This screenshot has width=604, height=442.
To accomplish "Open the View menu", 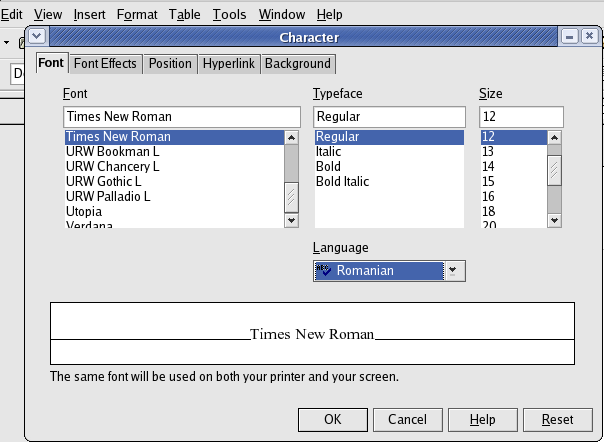I will [48, 15].
